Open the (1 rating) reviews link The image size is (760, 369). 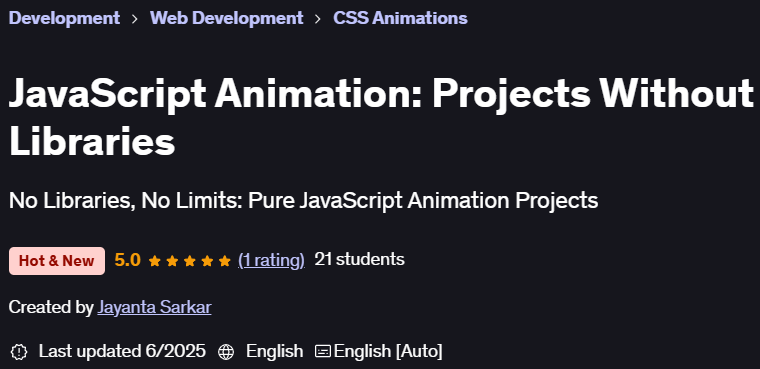271,260
